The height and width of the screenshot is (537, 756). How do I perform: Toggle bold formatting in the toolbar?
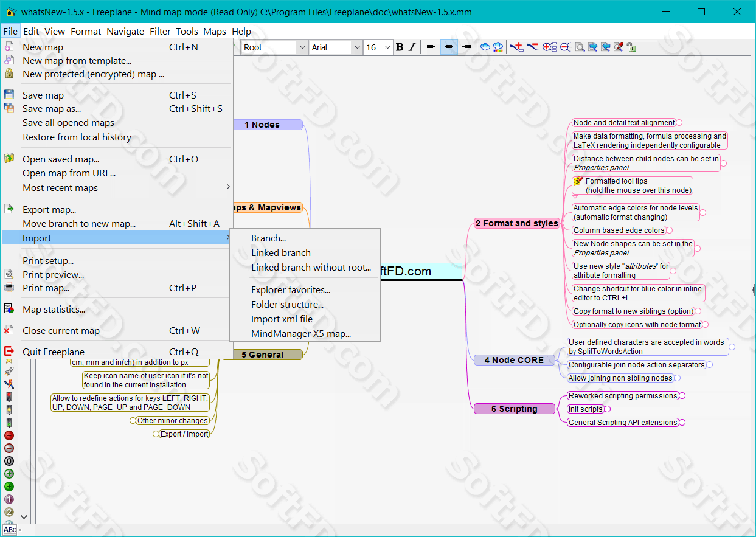pyautogui.click(x=400, y=47)
